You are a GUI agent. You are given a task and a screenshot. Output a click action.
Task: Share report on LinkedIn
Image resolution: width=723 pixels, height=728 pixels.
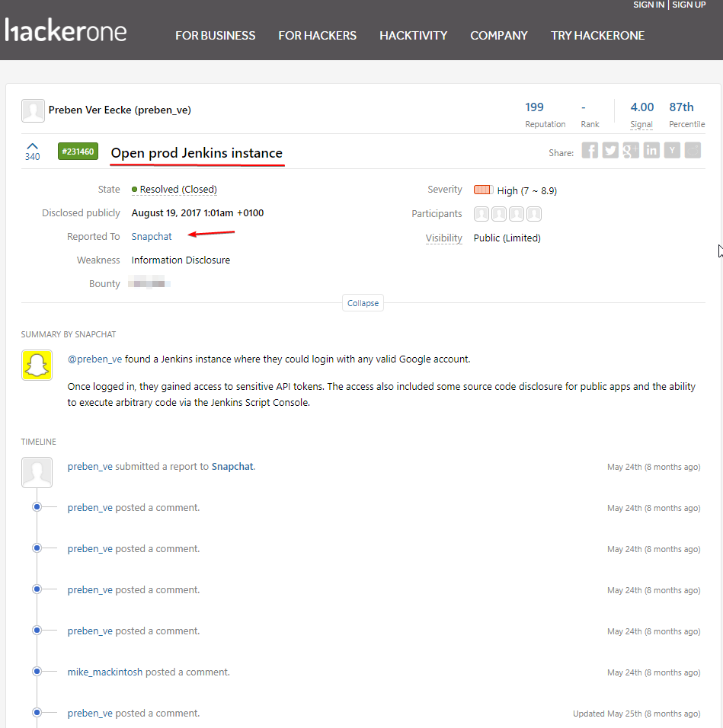651,151
